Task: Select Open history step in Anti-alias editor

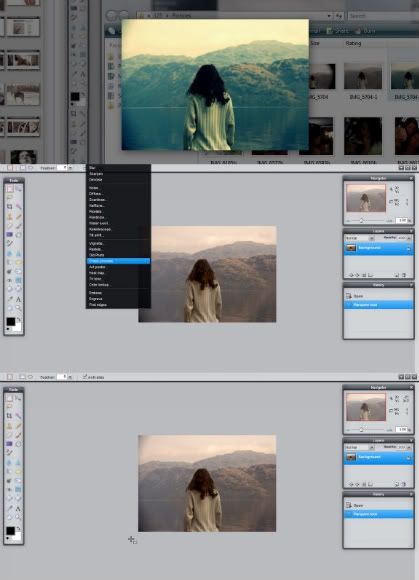Action: [x=378, y=505]
